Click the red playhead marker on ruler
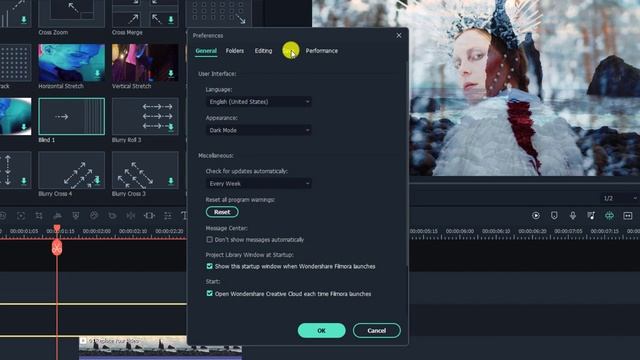640x360 pixels. [57, 228]
